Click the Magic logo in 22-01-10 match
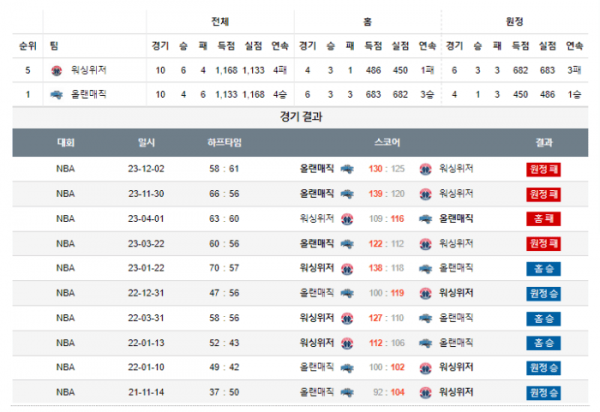This screenshot has height=412, width=600. pyautogui.click(x=347, y=368)
